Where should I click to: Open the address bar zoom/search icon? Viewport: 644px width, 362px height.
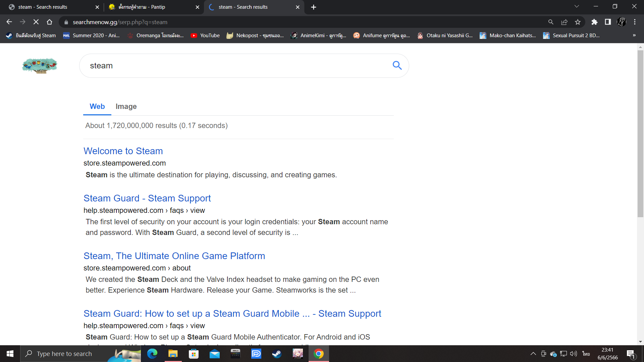(x=551, y=22)
